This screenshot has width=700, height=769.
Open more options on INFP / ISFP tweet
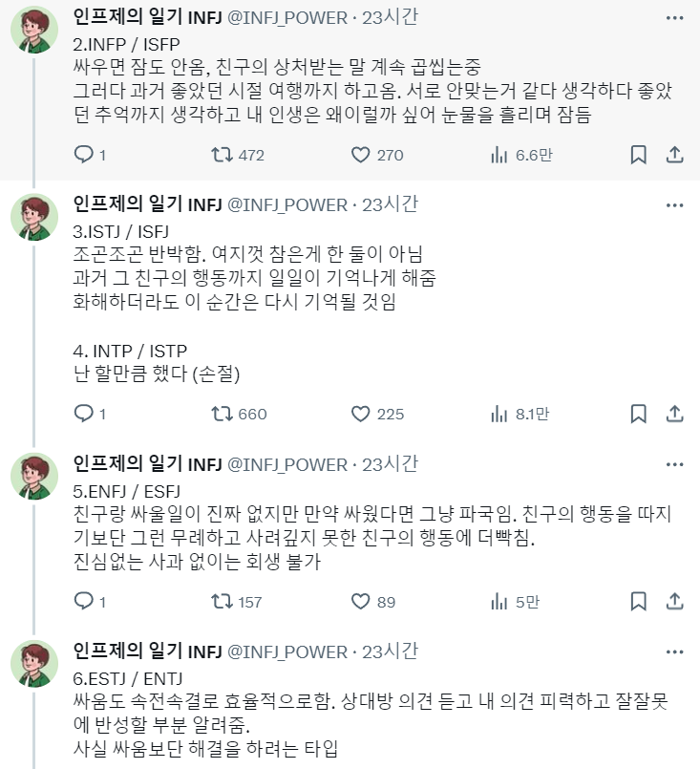674,17
